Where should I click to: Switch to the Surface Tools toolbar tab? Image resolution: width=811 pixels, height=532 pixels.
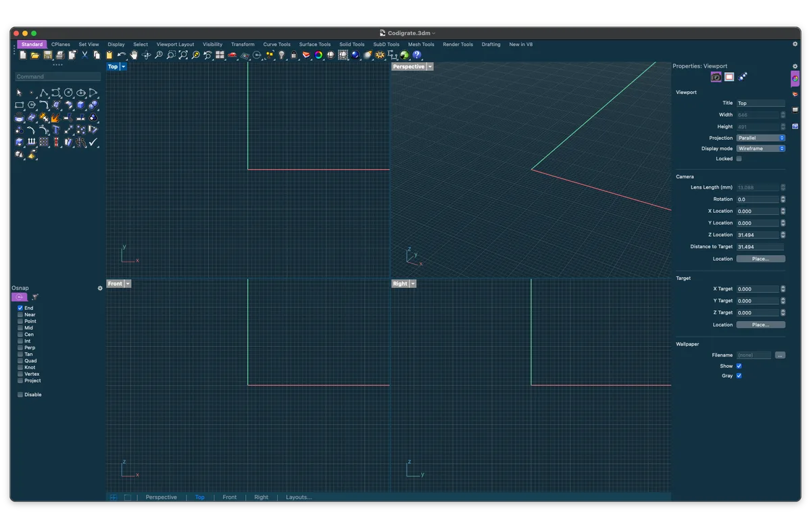pos(315,45)
